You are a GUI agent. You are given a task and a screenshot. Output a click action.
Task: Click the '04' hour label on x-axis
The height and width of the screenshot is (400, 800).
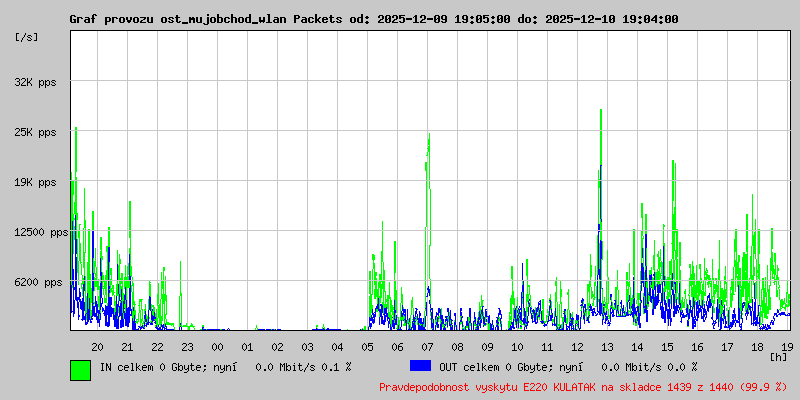(337, 347)
